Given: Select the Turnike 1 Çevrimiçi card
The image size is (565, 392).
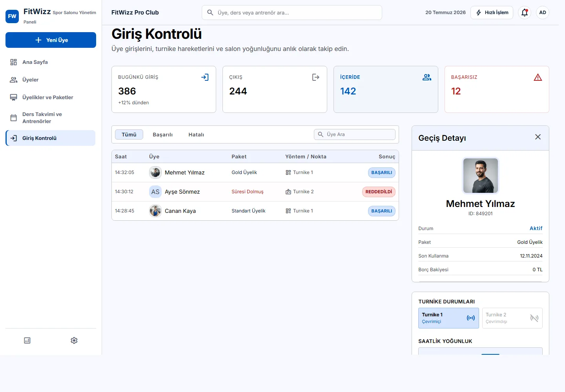Looking at the screenshot, I should [x=448, y=318].
